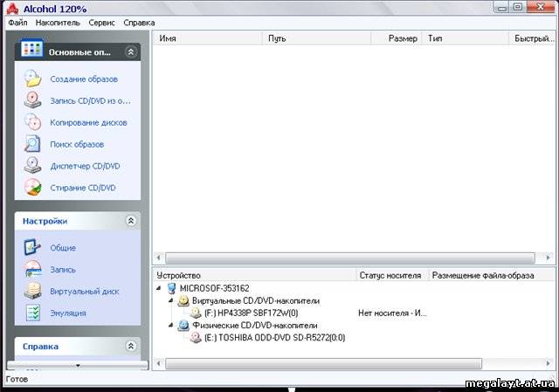The width and height of the screenshot is (559, 392).
Task: Open the Запись settings link
Action: tap(63, 270)
